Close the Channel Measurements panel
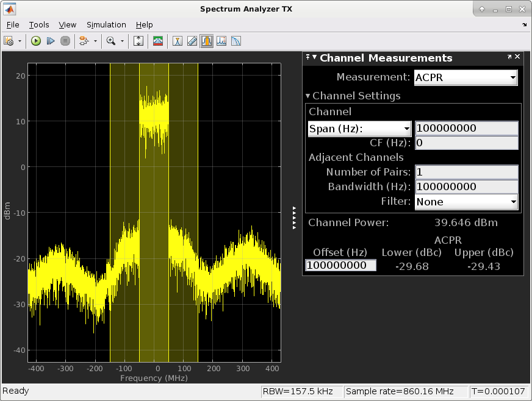The width and height of the screenshot is (532, 401). tap(517, 57)
